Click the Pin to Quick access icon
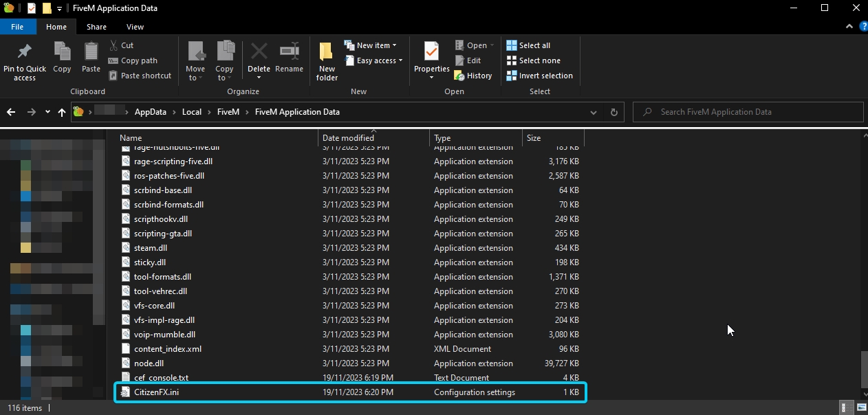Image resolution: width=868 pixels, height=415 pixels. tap(24, 52)
